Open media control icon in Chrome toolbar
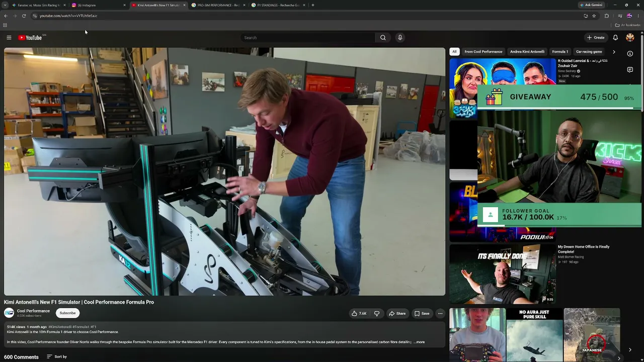The height and width of the screenshot is (362, 644). (x=620, y=16)
